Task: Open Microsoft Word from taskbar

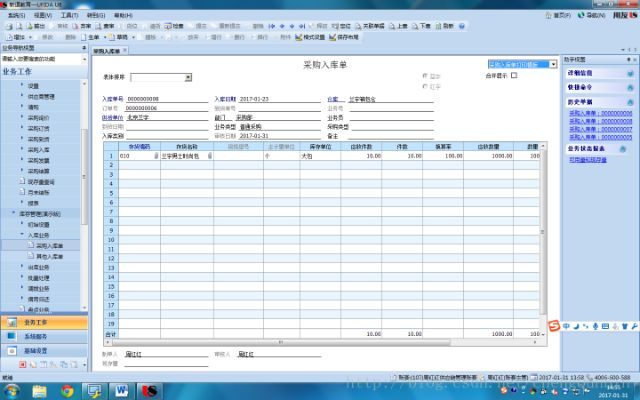Action: (121, 391)
